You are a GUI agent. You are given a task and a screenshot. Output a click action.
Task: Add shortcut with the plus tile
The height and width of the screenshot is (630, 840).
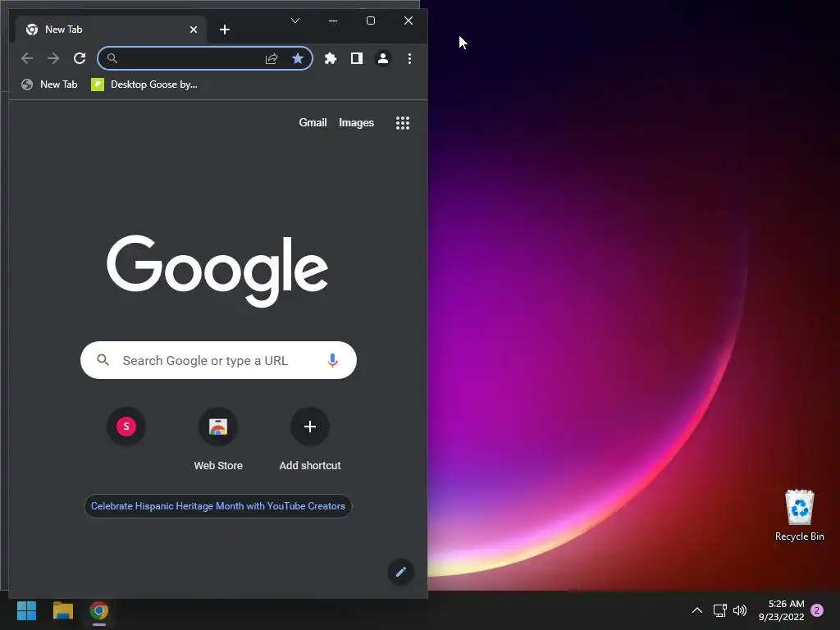click(x=309, y=440)
